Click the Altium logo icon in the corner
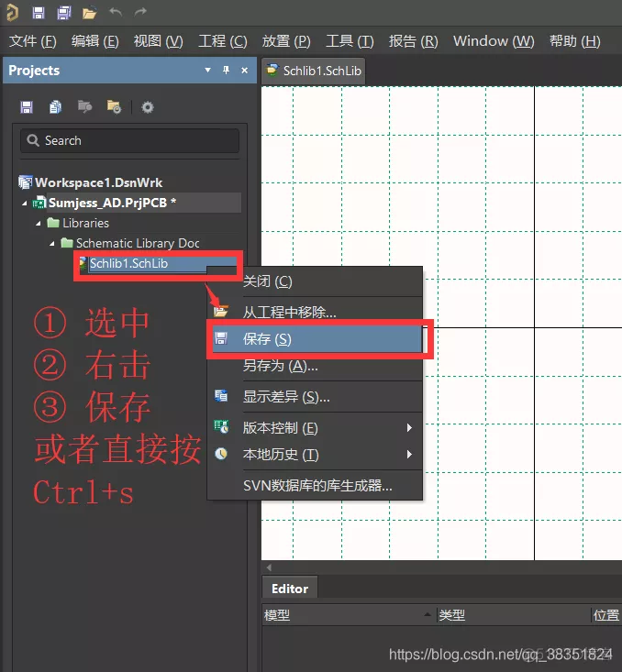 13,13
